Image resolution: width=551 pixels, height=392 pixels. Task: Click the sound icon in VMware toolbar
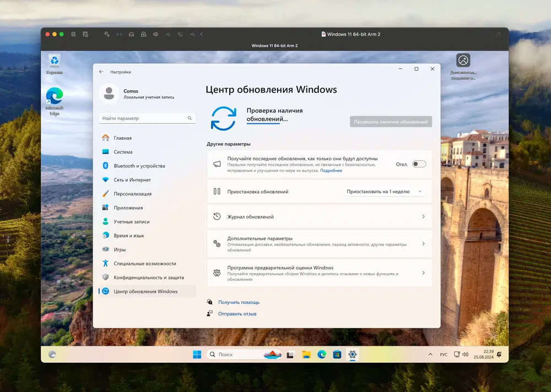tap(156, 35)
